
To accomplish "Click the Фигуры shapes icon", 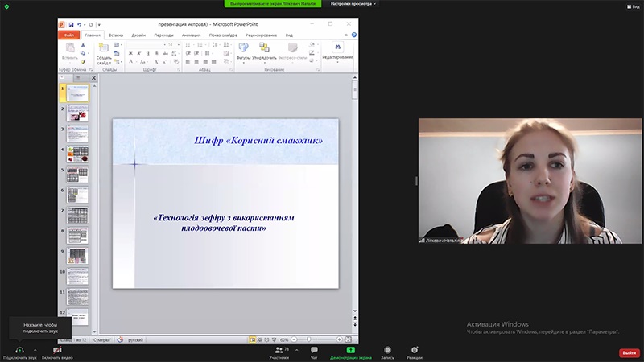I will [x=244, y=49].
